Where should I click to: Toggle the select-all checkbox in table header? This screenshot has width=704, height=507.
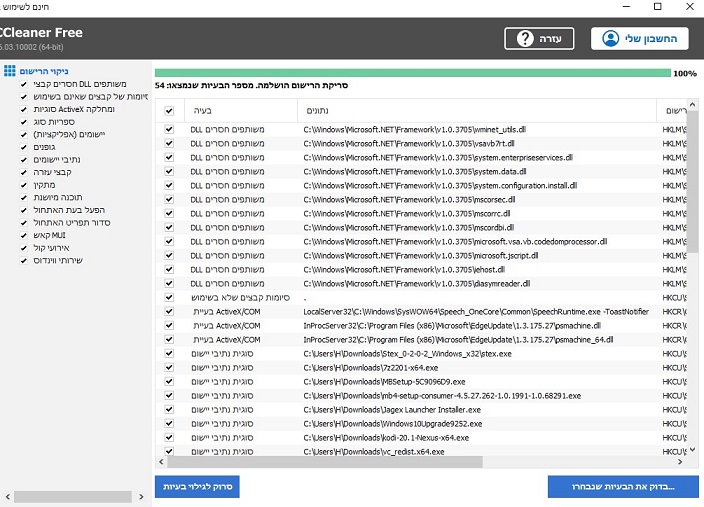pyautogui.click(x=169, y=110)
